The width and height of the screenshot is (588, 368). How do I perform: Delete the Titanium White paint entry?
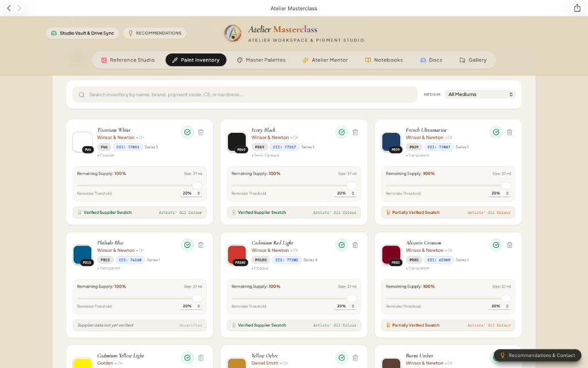pyautogui.click(x=201, y=132)
